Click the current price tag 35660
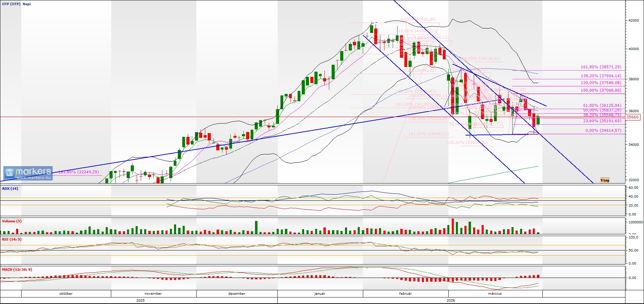This screenshot has height=304, width=644. tap(632, 117)
